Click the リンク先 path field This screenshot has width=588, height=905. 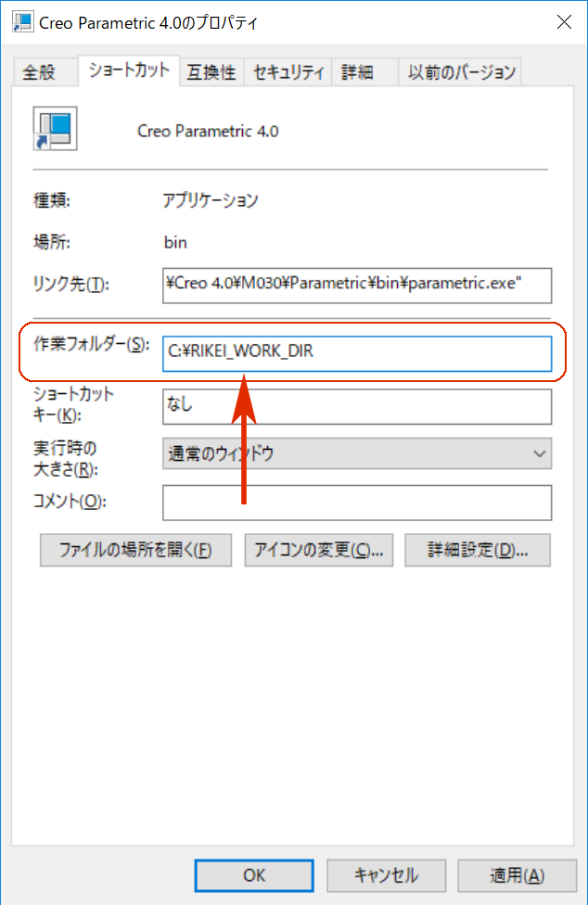[x=356, y=286]
